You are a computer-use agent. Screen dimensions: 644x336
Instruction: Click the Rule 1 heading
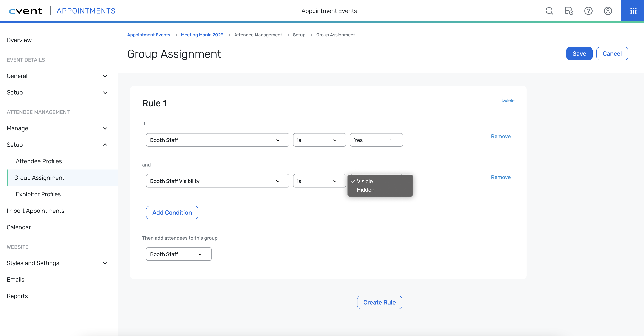click(x=155, y=103)
